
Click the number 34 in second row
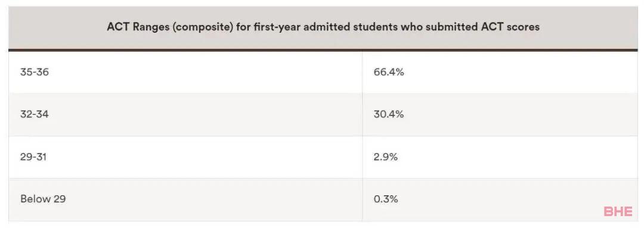[43, 114]
